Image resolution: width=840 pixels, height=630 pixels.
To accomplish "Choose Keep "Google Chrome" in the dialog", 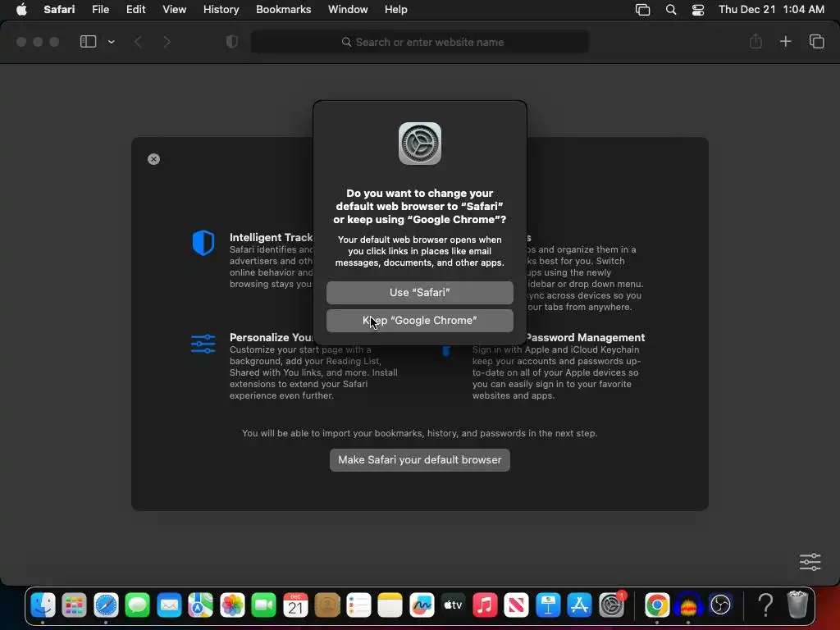I will pos(419,321).
